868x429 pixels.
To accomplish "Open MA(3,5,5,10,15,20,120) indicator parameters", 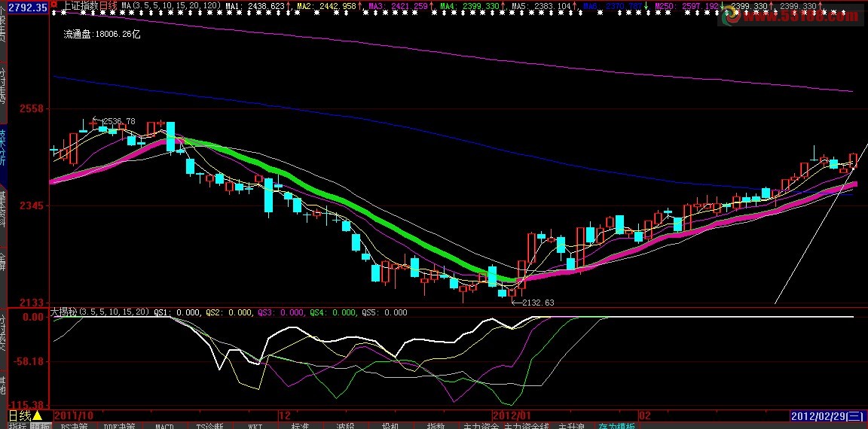I will (171, 6).
